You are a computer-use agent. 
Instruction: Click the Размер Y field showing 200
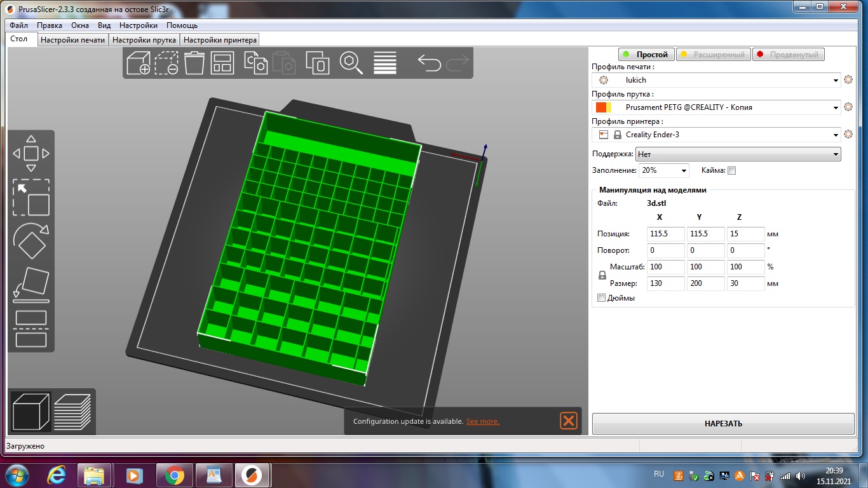706,283
